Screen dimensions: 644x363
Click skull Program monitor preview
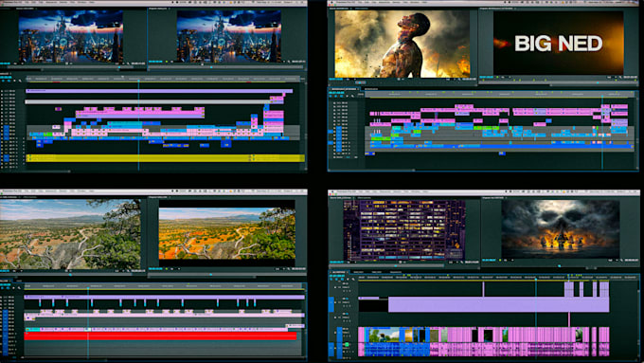(561, 229)
